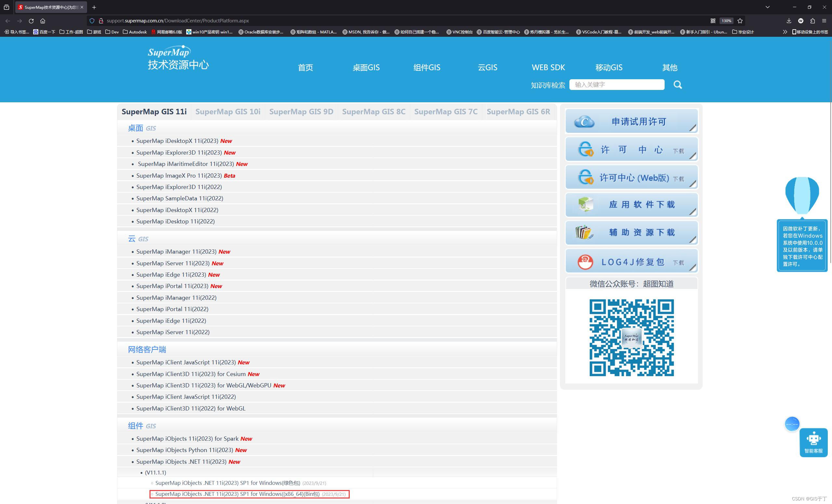Click the knowledge base search magnifier
This screenshot has height=504, width=832.
coord(677,85)
